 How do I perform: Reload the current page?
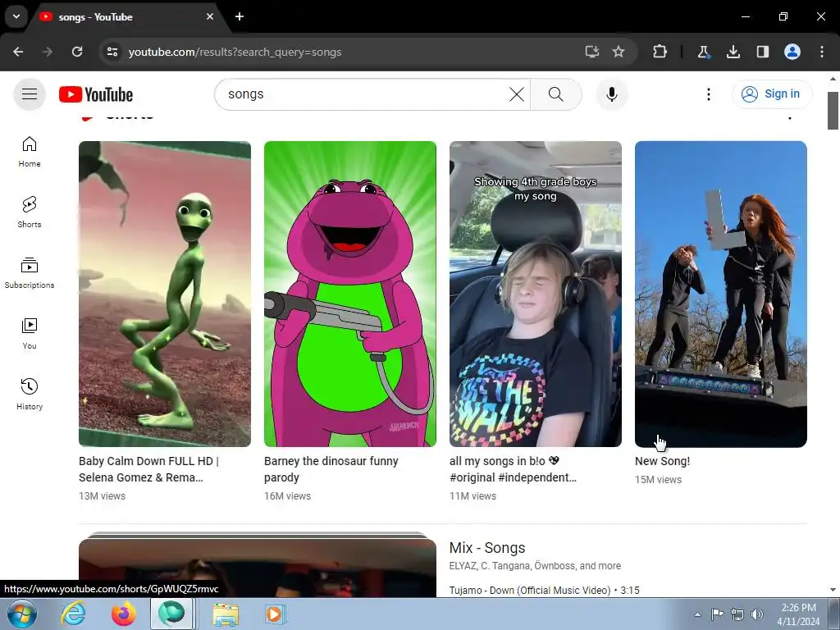(x=77, y=52)
